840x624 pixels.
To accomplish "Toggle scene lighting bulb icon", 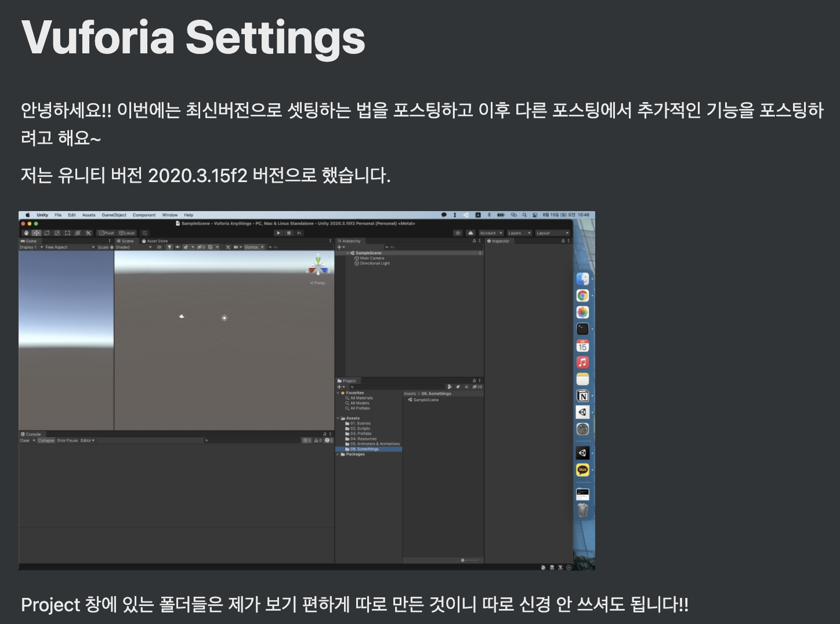I will pos(169,247).
